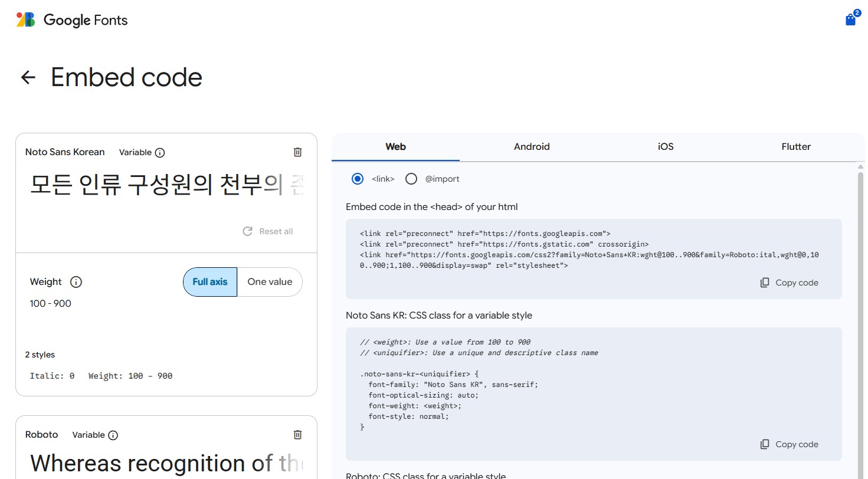The height and width of the screenshot is (479, 868).
Task: Click the Reset all refresh icon
Action: tap(248, 231)
